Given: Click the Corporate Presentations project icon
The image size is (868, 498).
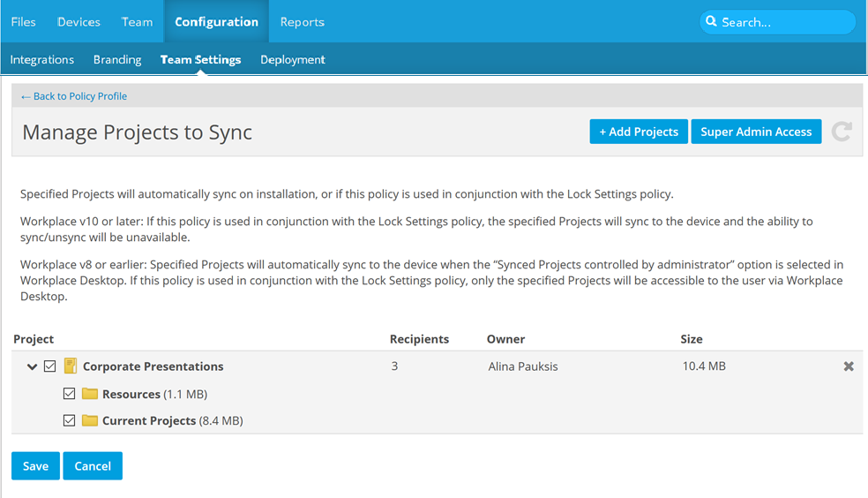Looking at the screenshot, I should [x=71, y=366].
